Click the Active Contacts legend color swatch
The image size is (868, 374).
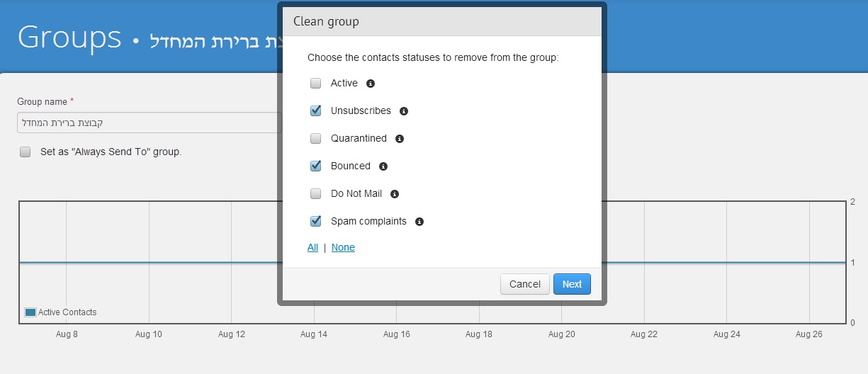point(30,312)
